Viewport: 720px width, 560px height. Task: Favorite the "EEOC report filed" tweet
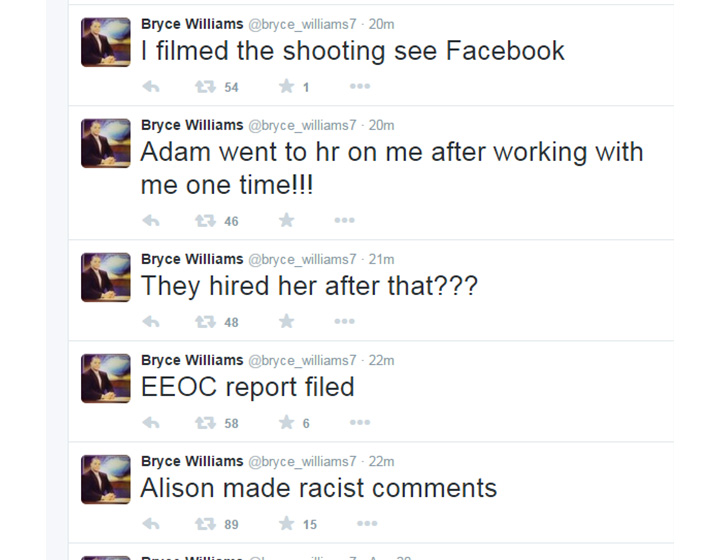pyautogui.click(x=286, y=422)
